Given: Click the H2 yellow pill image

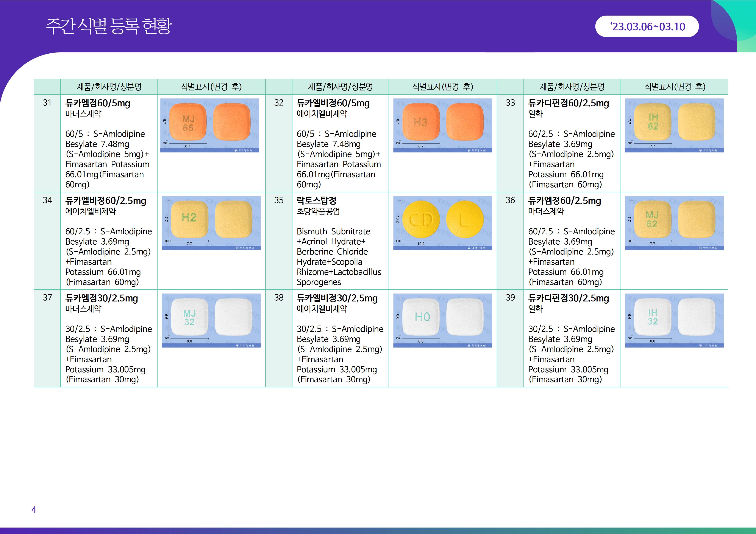Looking at the screenshot, I should click(x=211, y=223).
